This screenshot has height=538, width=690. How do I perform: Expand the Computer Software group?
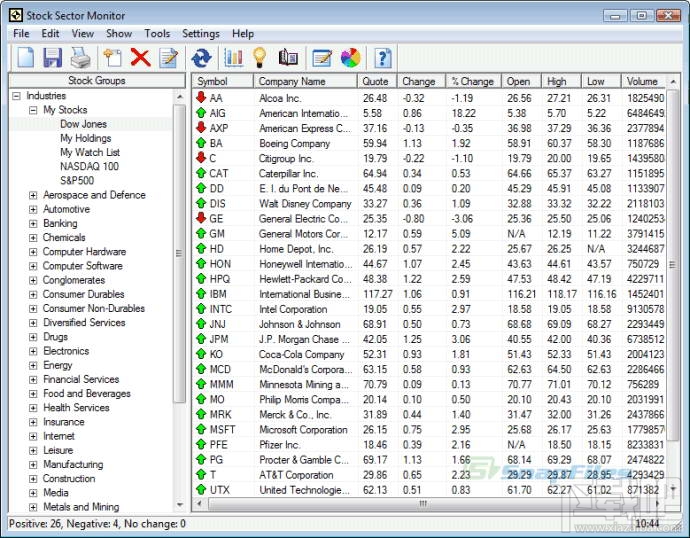[x=33, y=266]
